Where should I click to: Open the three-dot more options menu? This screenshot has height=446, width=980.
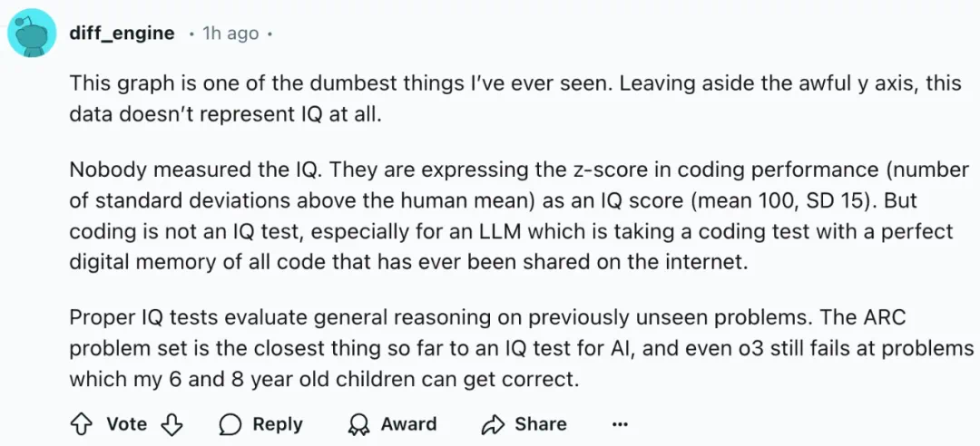pyautogui.click(x=620, y=424)
